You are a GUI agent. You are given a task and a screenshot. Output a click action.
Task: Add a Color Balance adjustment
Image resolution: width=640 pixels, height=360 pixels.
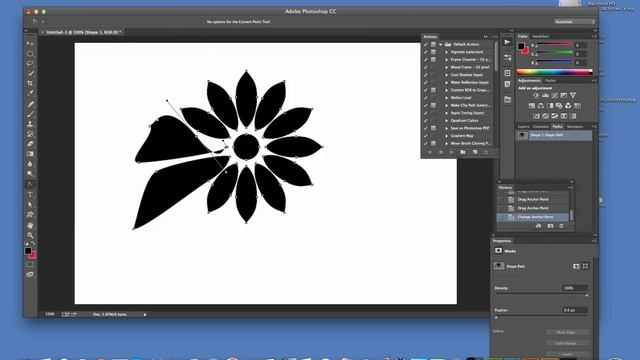[x=540, y=106]
